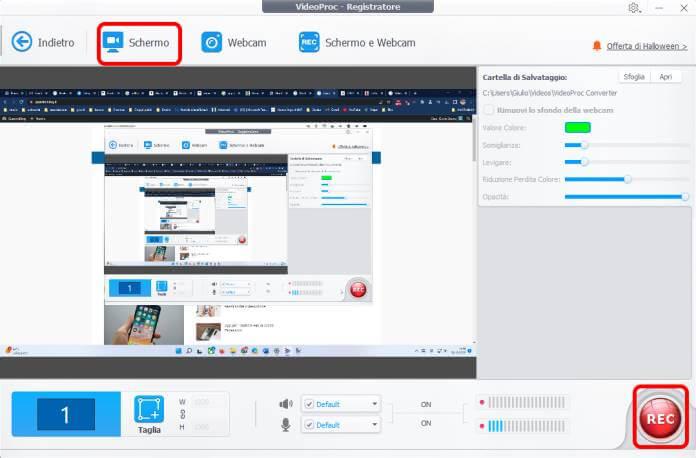
Task: Click the Riduzione Perdita Colore slider
Action: point(626,179)
